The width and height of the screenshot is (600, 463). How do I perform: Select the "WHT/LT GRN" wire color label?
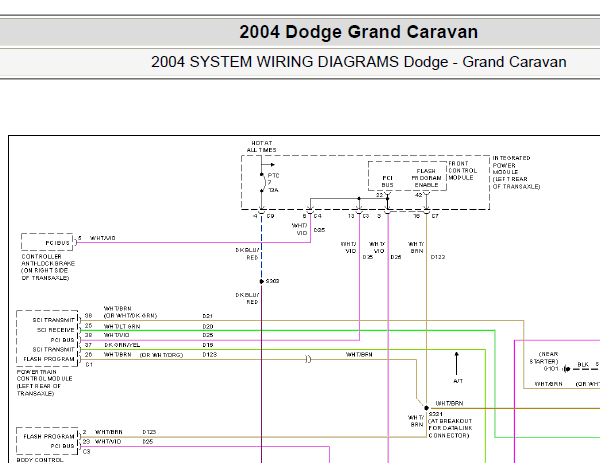click(122, 326)
